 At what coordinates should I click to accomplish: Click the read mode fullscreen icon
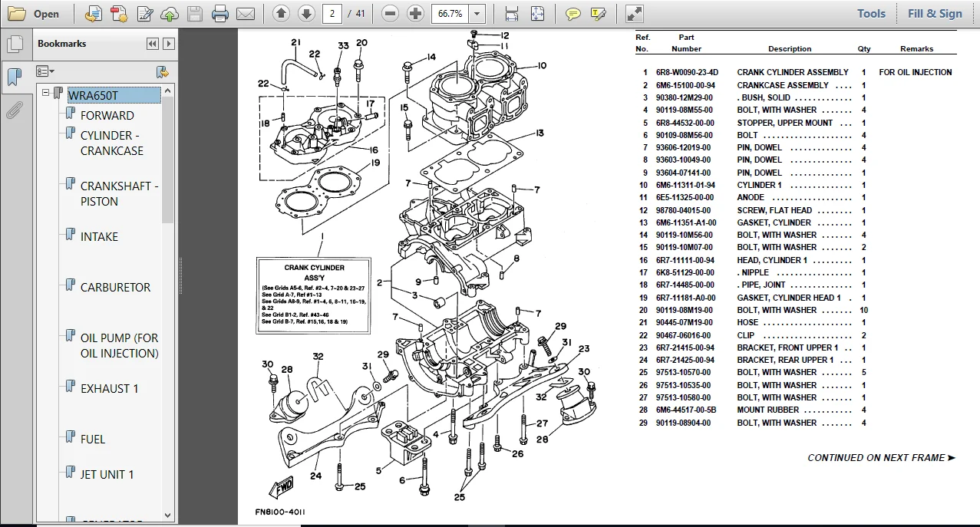634,14
